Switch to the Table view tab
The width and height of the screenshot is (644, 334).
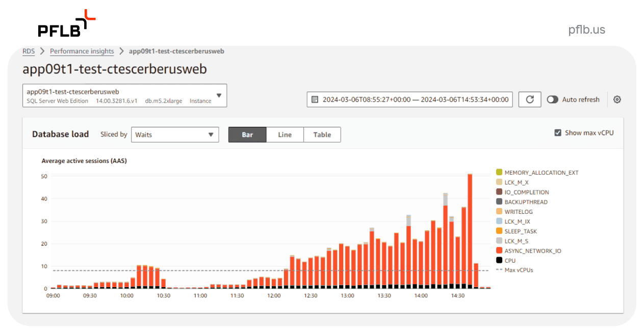coord(322,134)
